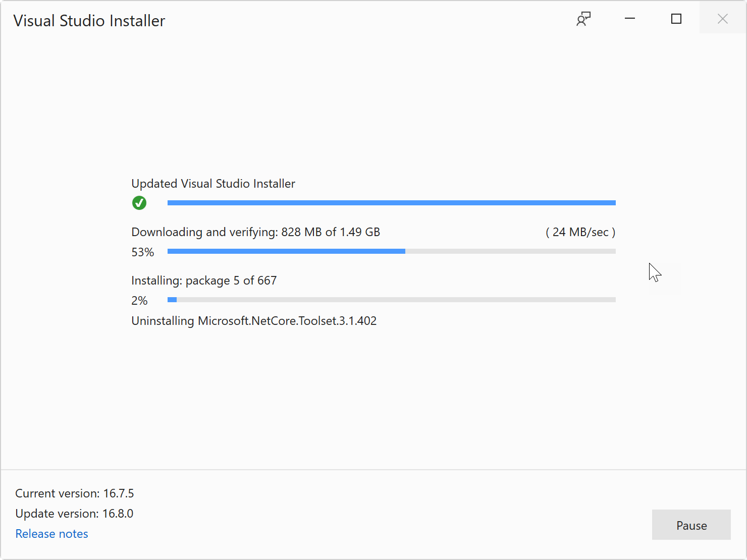This screenshot has height=560, width=747.
Task: Click the Current version: 16.7.5 label
Action: (x=74, y=493)
